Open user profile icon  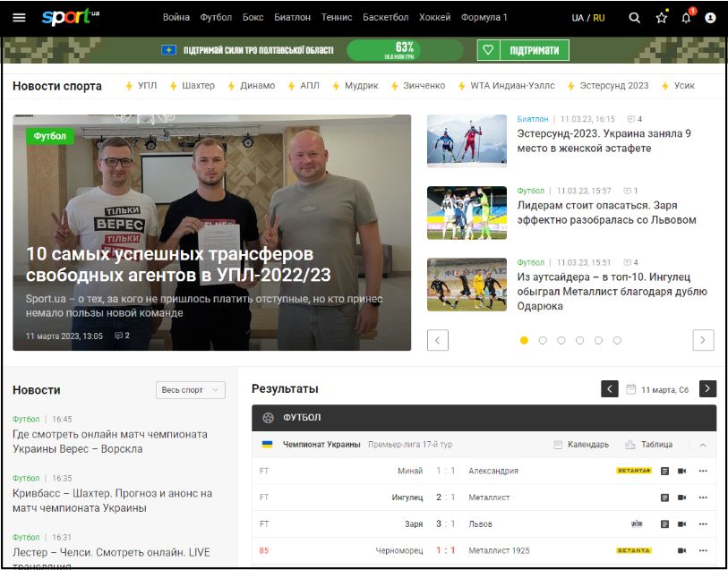click(710, 18)
